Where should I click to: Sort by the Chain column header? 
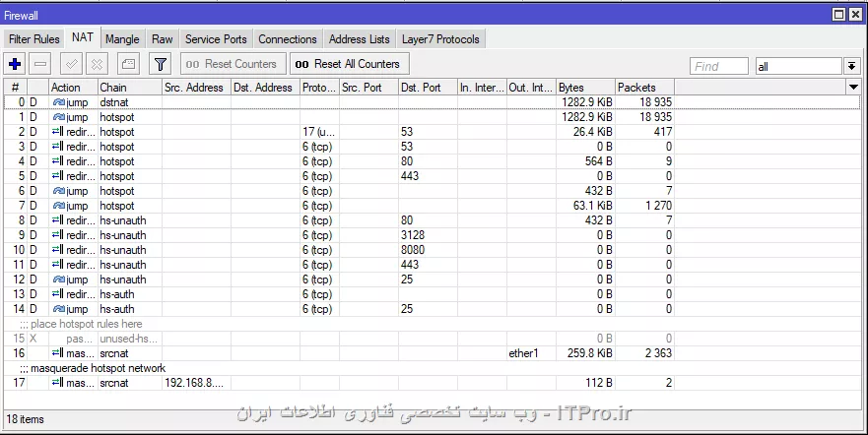pos(129,88)
